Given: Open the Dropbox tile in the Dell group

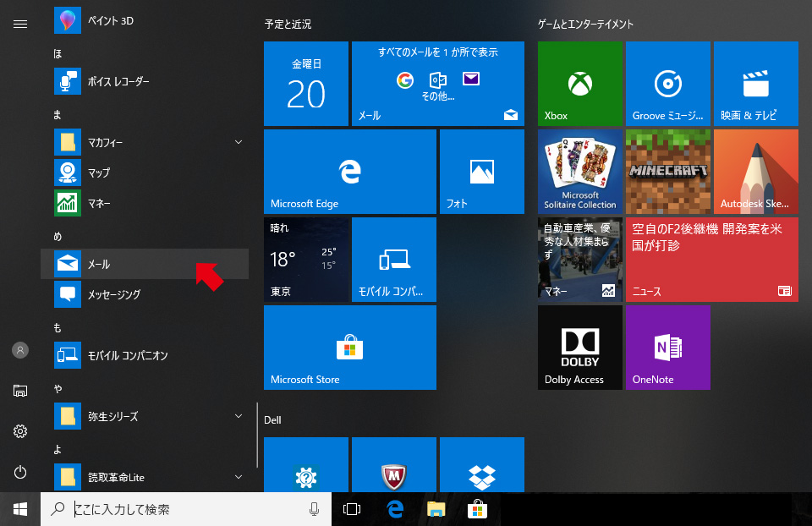Looking at the screenshot, I should click(482, 464).
